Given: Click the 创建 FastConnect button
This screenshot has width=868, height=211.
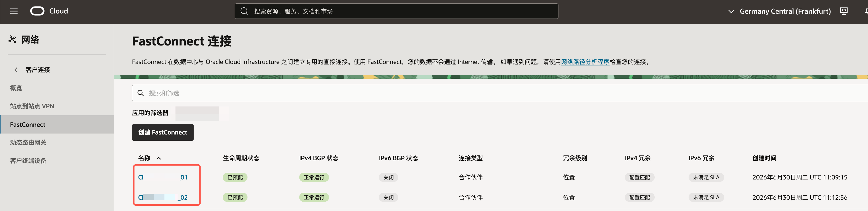Looking at the screenshot, I should 163,133.
